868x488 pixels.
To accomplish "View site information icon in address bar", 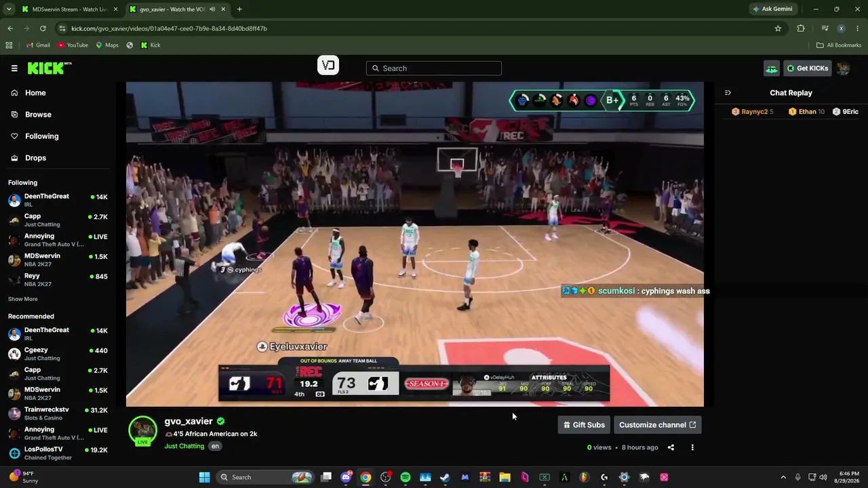I will click(62, 28).
